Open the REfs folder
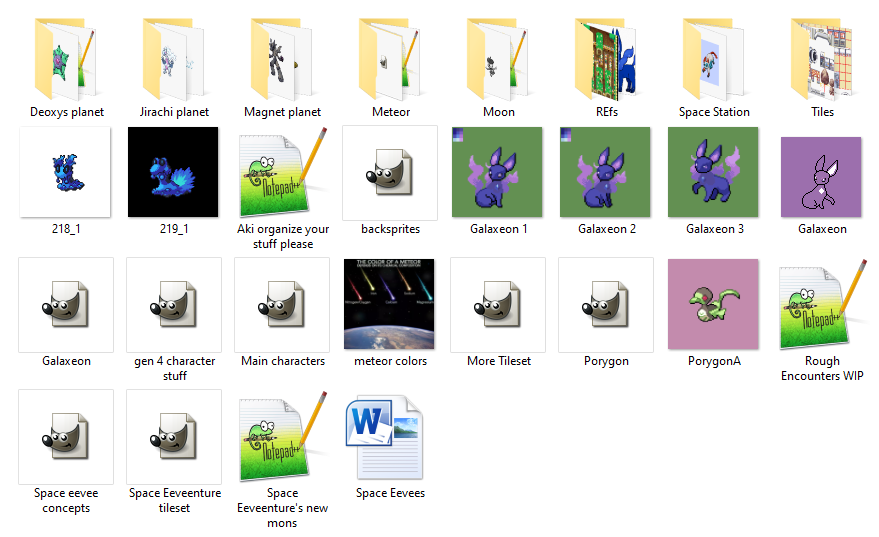Image resolution: width=879 pixels, height=537 pixels. (606, 60)
